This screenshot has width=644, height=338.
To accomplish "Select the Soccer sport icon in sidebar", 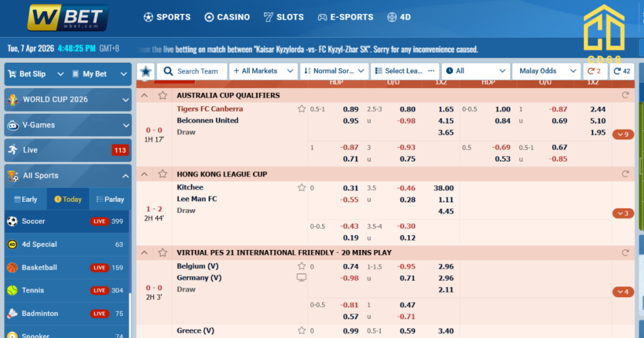I will [12, 221].
